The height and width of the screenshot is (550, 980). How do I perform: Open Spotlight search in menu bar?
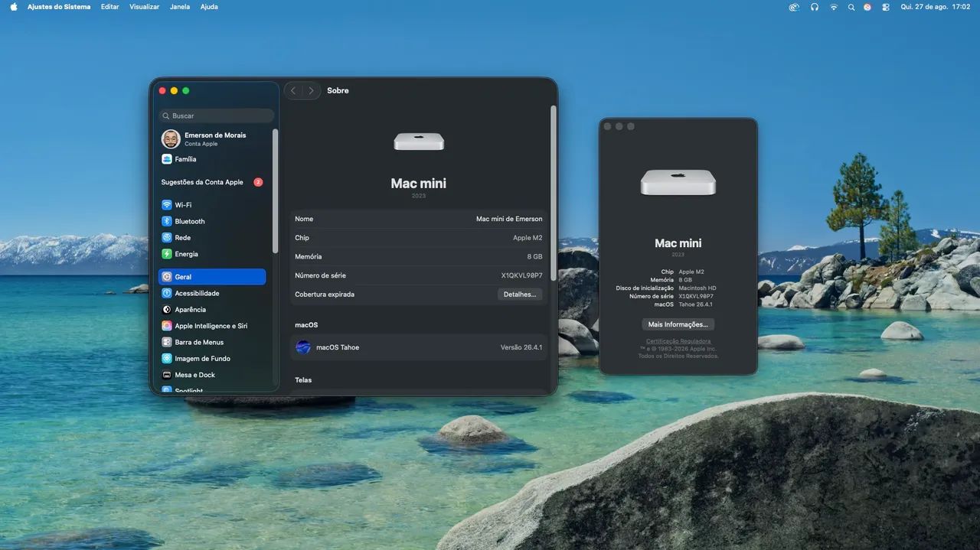pyautogui.click(x=851, y=7)
